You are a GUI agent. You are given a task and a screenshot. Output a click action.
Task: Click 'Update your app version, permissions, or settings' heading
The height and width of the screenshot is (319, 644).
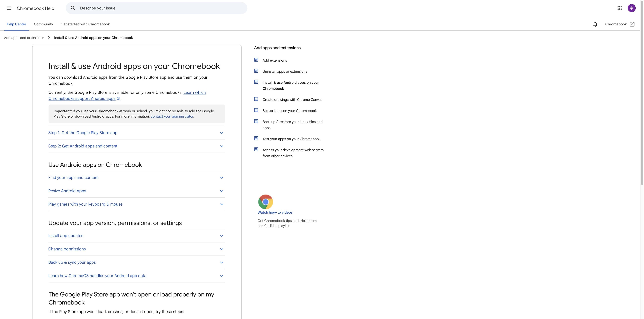[115, 223]
